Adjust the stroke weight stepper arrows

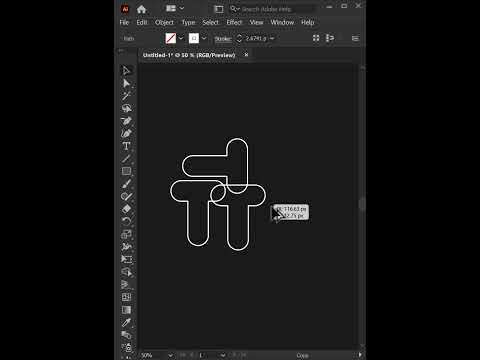[239, 38]
